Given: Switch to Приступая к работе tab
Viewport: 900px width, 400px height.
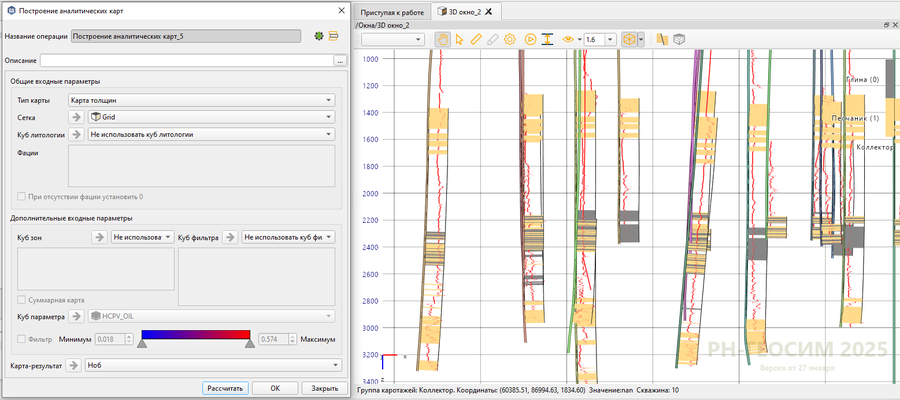Looking at the screenshot, I should pyautogui.click(x=392, y=11).
